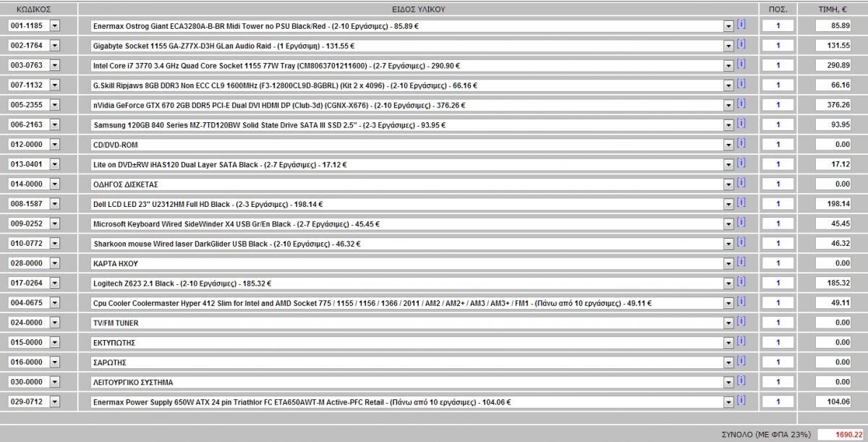This screenshot has width=868, height=442.
Task: Open the ΣΑΡΩΤΗΣ product dropdown
Action: pyautogui.click(x=728, y=362)
